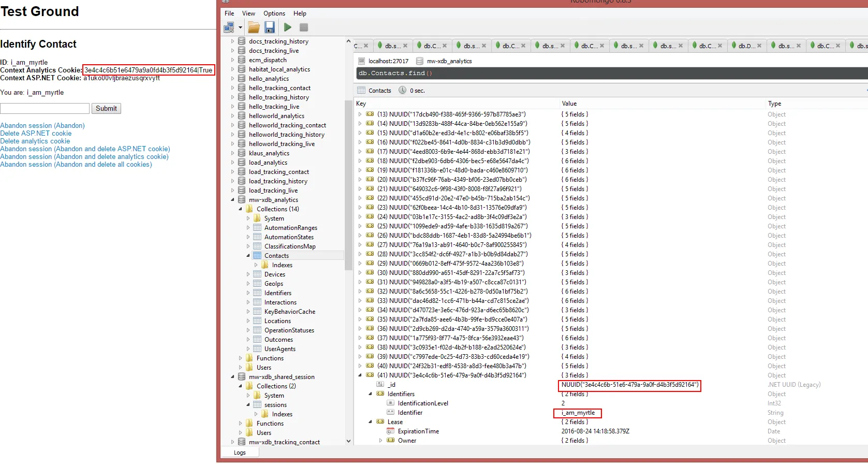Select the mw-xdb_shared_session database
868x466 pixels.
click(x=282, y=377)
